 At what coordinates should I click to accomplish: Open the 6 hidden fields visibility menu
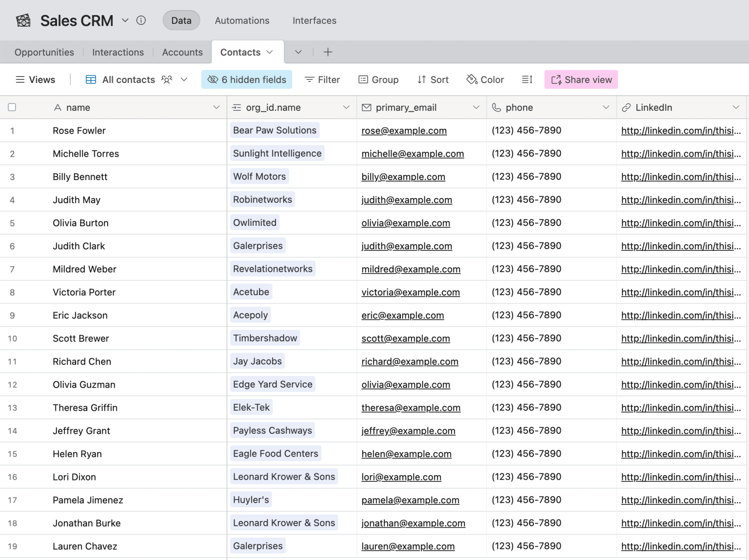click(247, 80)
